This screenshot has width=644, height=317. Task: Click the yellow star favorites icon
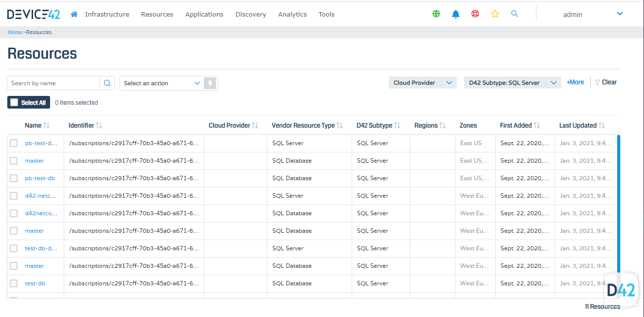pos(495,14)
